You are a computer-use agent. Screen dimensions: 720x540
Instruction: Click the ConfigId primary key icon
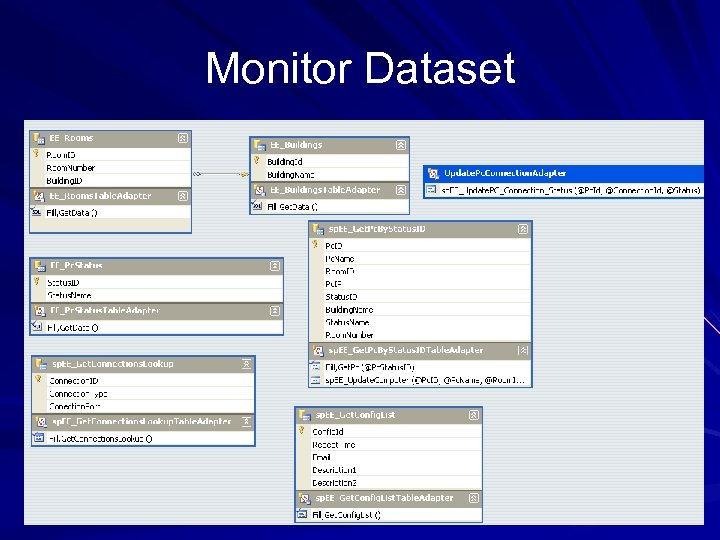tap(302, 431)
